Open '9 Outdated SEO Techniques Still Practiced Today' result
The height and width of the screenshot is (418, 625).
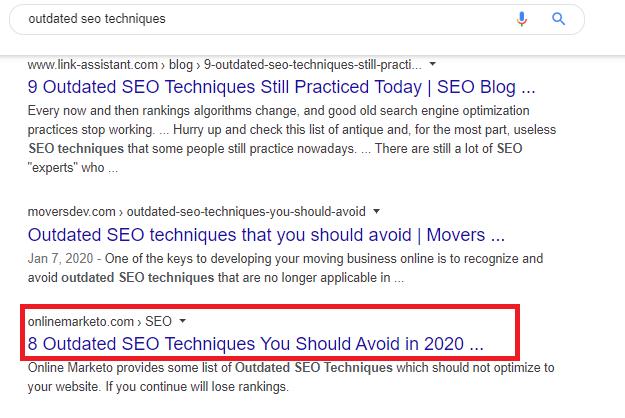click(282, 86)
